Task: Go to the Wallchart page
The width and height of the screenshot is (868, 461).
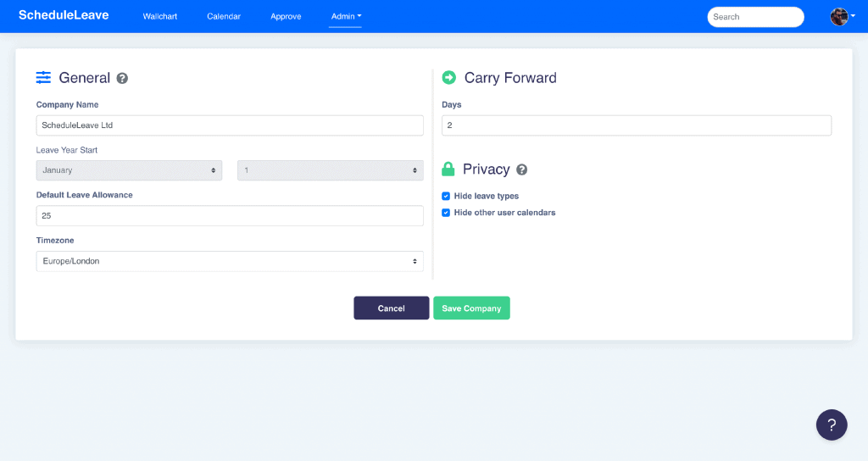Action: [x=160, y=16]
